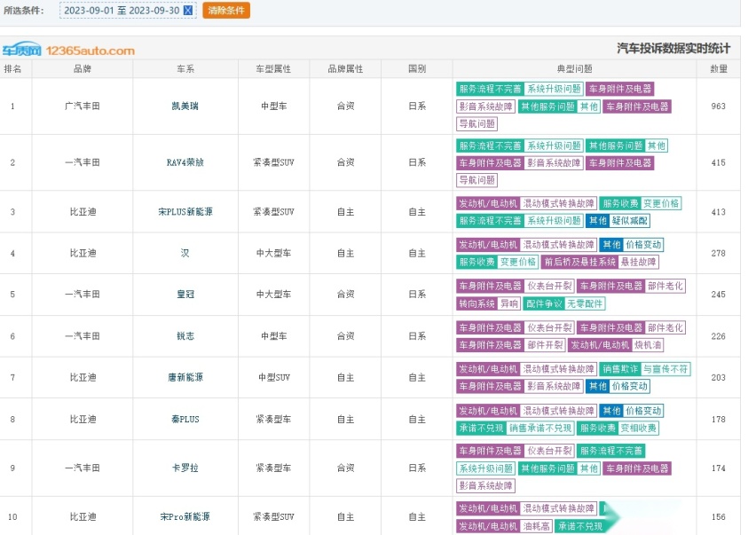Image resolution: width=756 pixels, height=535 pixels.
Task: Click the 转向系统 tag in 皇冠 row
Action: point(476,303)
